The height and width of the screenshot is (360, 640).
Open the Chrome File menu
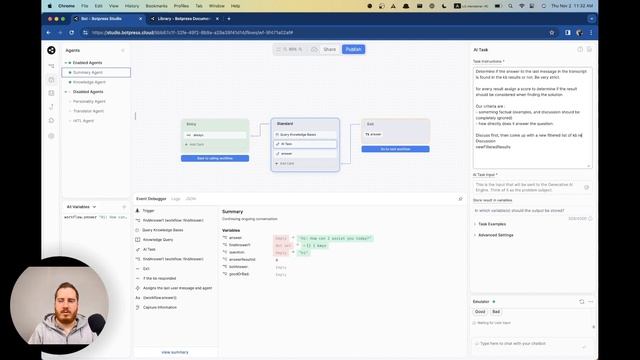pos(84,6)
